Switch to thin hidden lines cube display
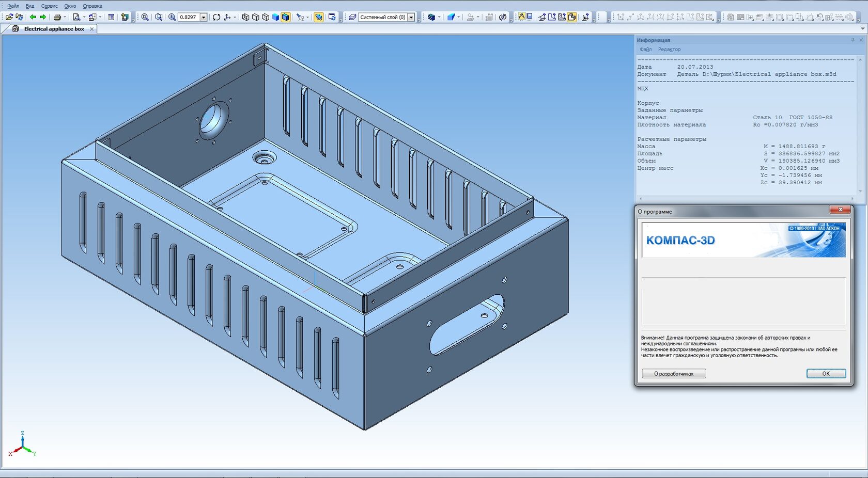Screen dimensions: 868x478 [x=266, y=17]
